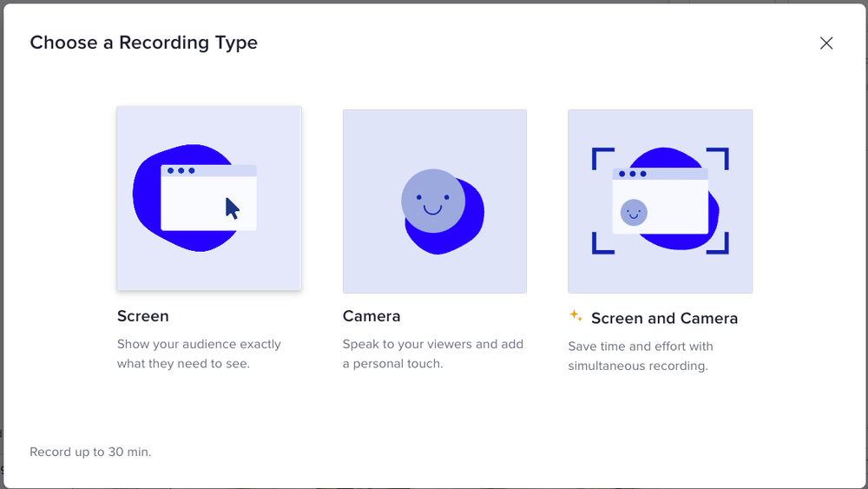Click "Speak to your viewers" description text
Viewport: 868px width, 489px height.
407,344
